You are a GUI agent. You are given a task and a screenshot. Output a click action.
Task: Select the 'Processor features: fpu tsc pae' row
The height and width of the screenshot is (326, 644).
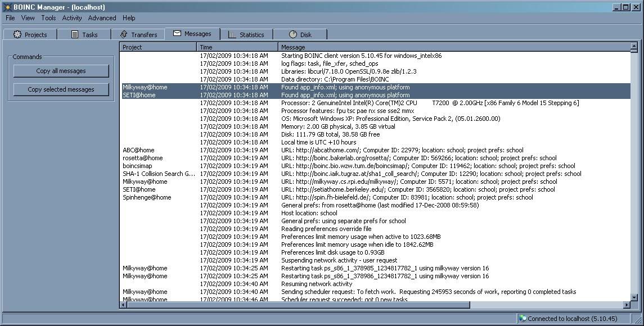pyautogui.click(x=375, y=110)
